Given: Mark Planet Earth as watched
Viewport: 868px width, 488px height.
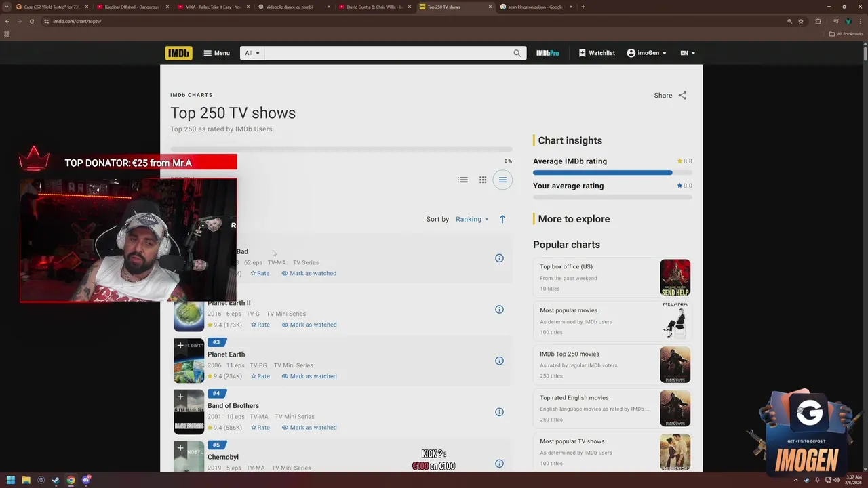Looking at the screenshot, I should click(x=309, y=376).
